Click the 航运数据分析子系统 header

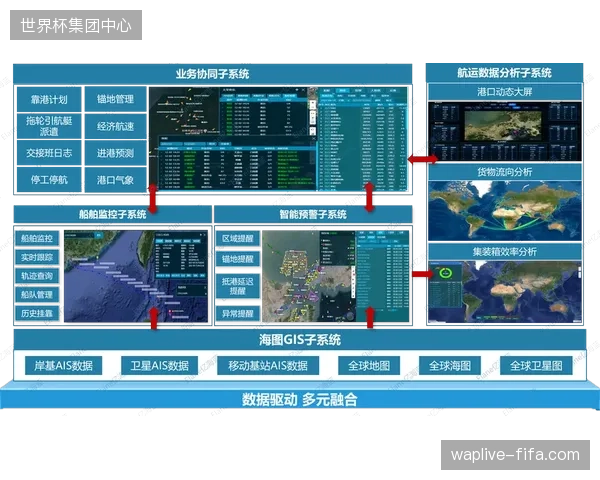click(504, 73)
